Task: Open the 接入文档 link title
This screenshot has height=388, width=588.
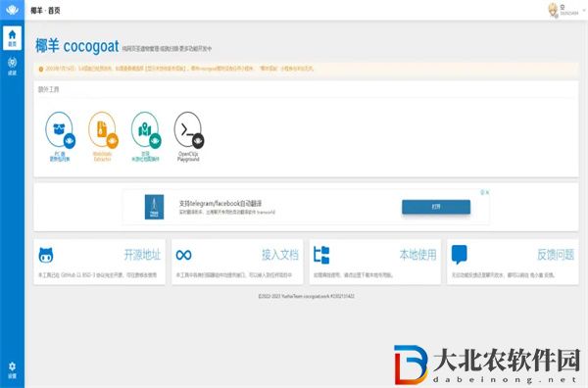Action: click(x=280, y=255)
